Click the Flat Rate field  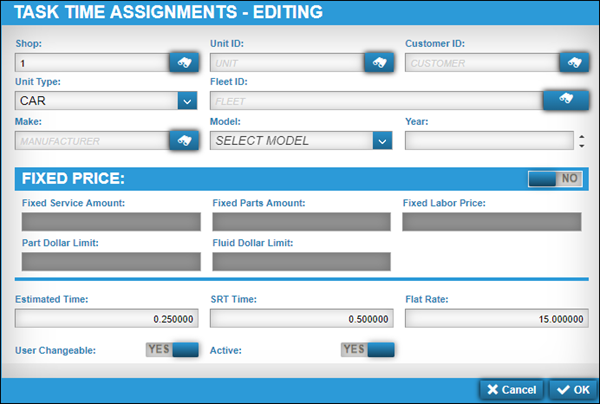[x=496, y=318]
